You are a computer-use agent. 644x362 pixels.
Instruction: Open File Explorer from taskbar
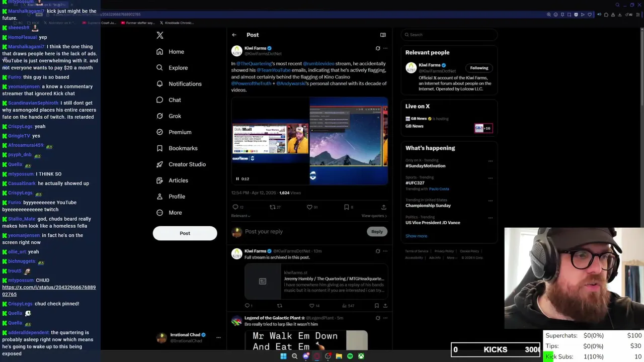(339, 356)
